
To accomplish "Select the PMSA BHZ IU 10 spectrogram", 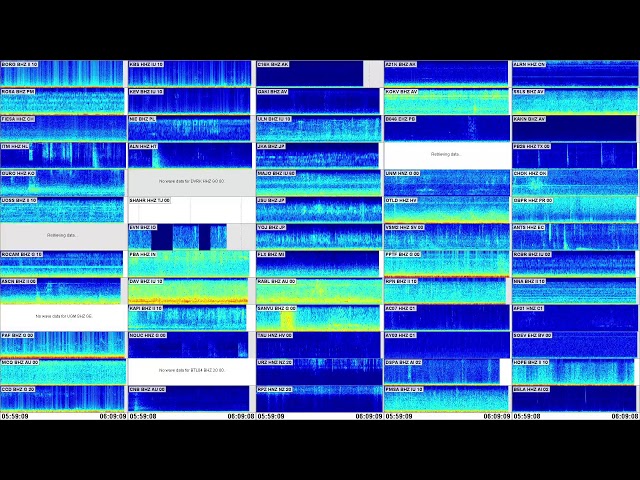I will (447, 399).
